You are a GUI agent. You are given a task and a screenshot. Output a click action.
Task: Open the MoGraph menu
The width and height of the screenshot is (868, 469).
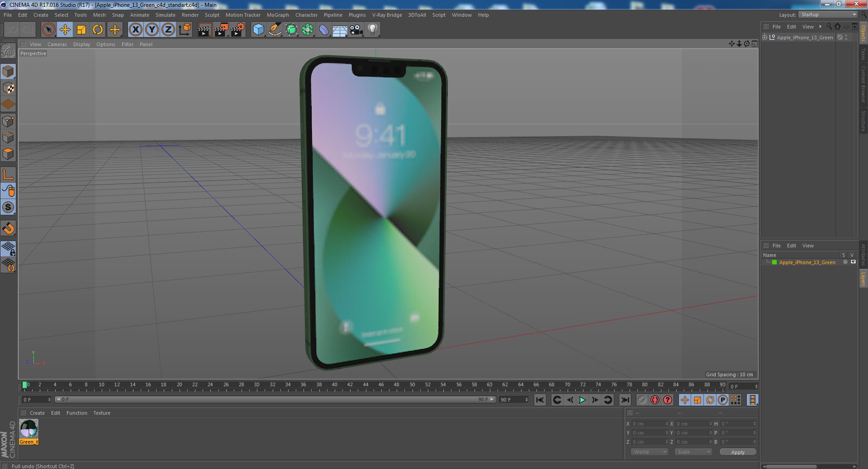[278, 15]
